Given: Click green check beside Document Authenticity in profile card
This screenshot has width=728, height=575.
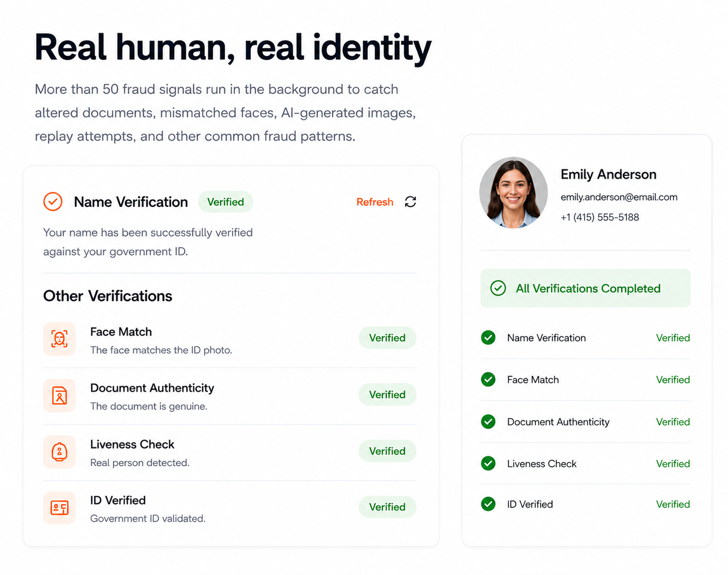Looking at the screenshot, I should [x=488, y=422].
